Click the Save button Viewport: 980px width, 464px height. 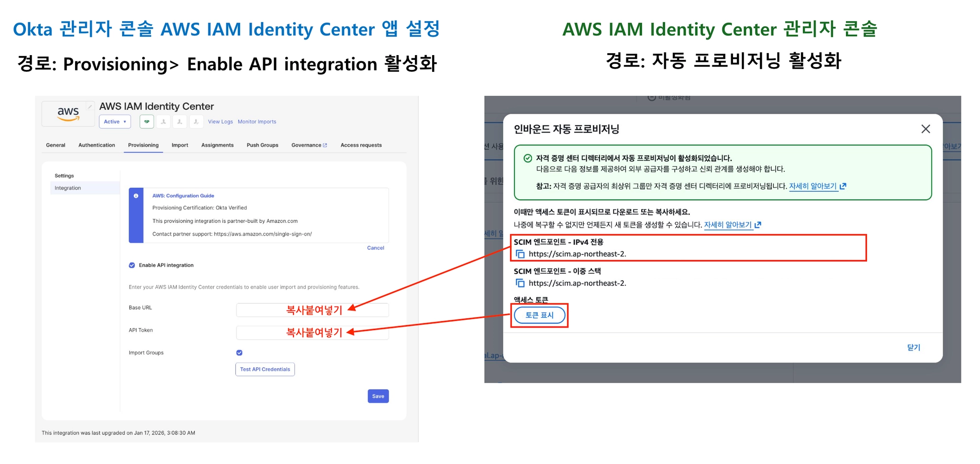pyautogui.click(x=378, y=396)
